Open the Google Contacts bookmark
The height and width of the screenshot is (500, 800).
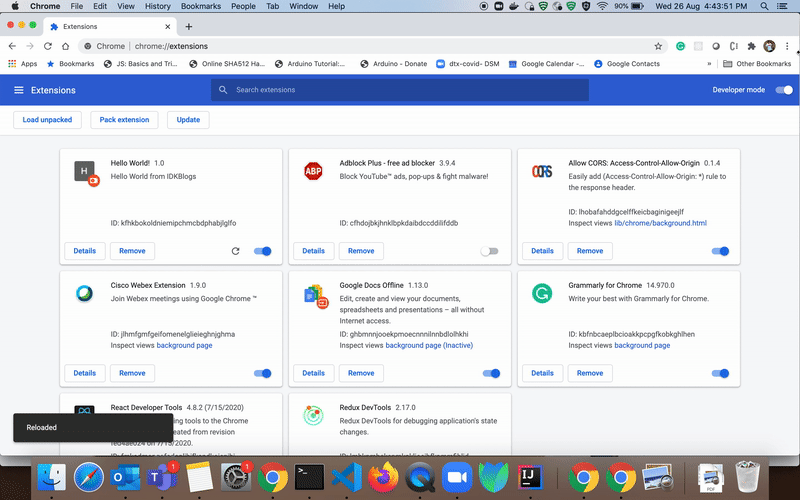(627, 64)
